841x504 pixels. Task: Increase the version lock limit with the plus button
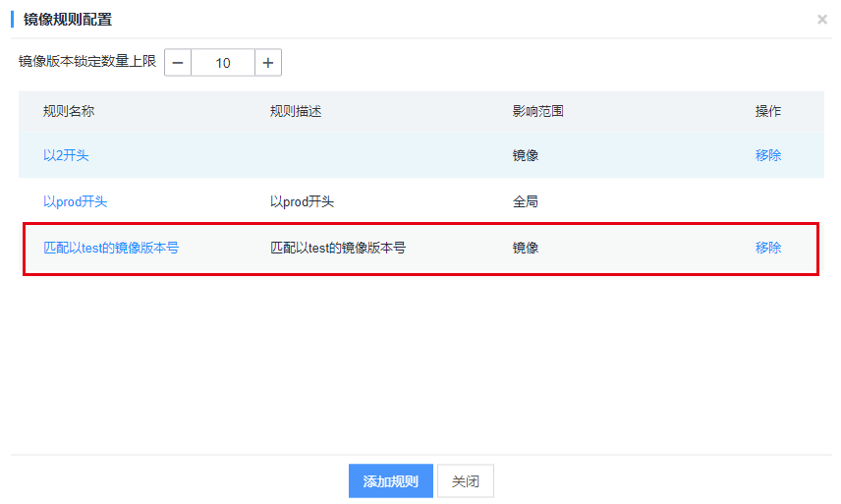(268, 63)
